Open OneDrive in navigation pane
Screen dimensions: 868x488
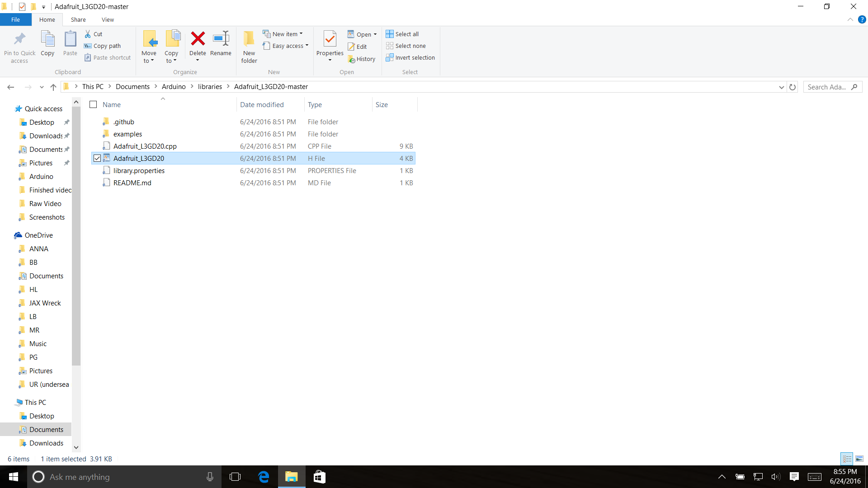pyautogui.click(x=38, y=235)
